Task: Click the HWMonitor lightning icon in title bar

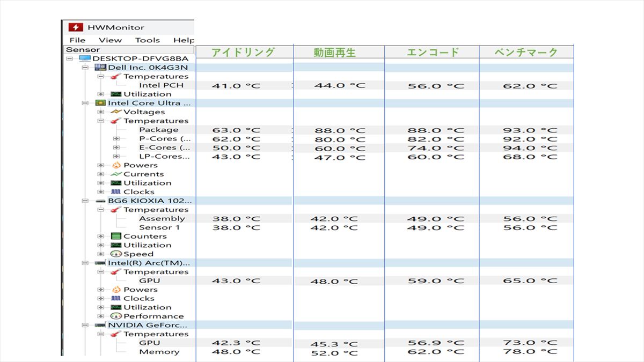Action: pos(76,27)
